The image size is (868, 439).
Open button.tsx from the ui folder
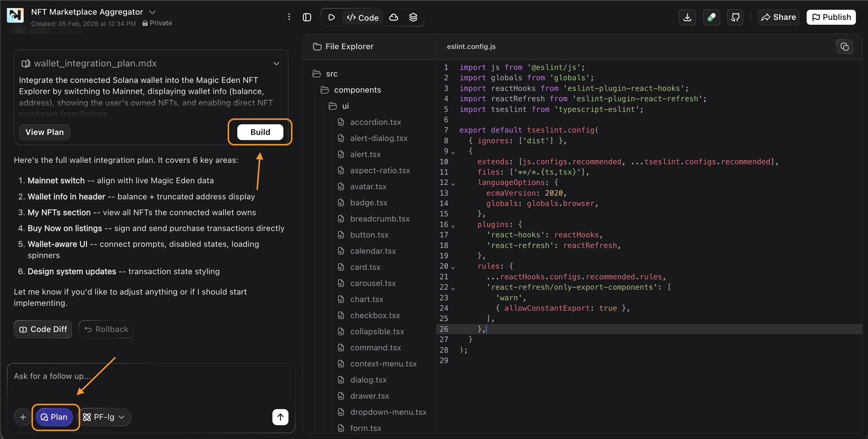pos(369,235)
